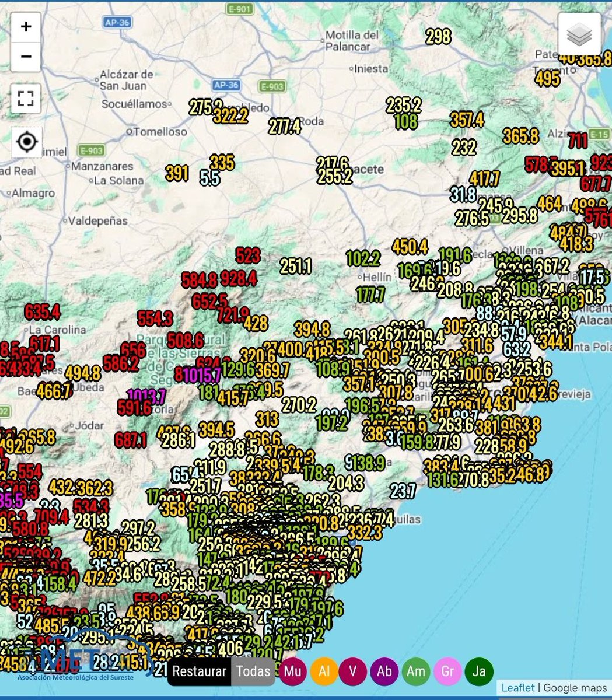The image size is (612, 700).
Task: Click the red 584.8 value
Action: (x=200, y=280)
